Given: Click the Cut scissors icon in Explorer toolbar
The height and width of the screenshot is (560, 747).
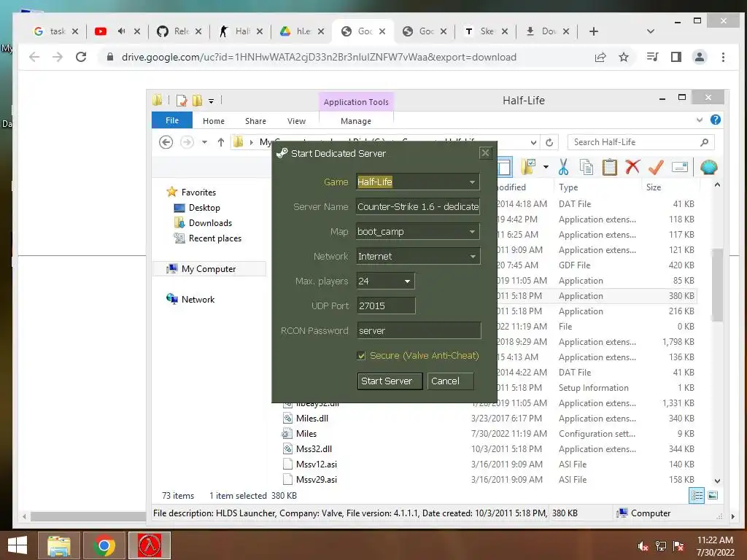Looking at the screenshot, I should tap(563, 167).
